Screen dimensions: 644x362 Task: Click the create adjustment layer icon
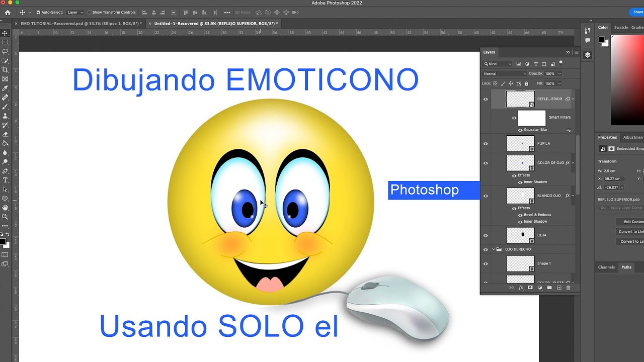(540, 288)
